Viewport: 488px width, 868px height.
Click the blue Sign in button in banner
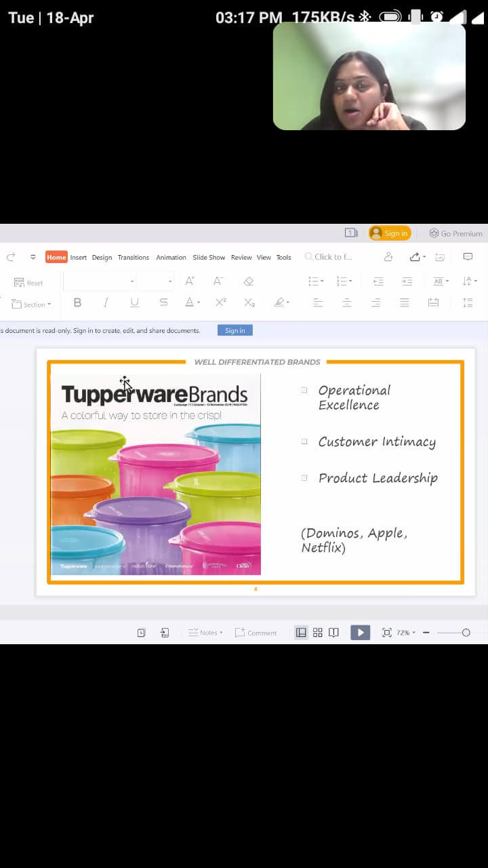coord(235,330)
